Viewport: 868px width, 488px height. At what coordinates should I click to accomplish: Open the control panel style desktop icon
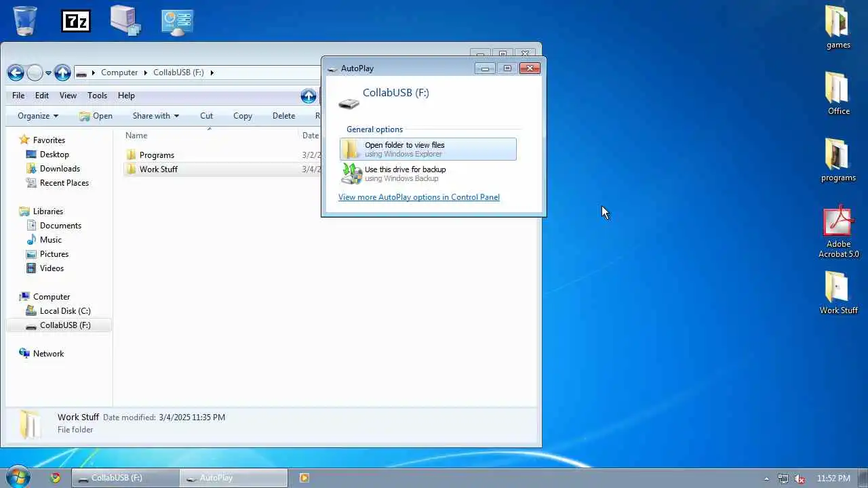(178, 22)
